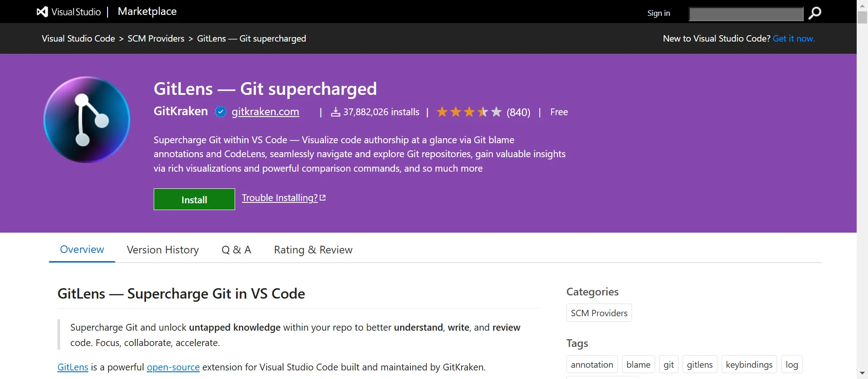Select the gitlens tag
Image resolution: width=868 pixels, height=379 pixels.
[x=700, y=364]
